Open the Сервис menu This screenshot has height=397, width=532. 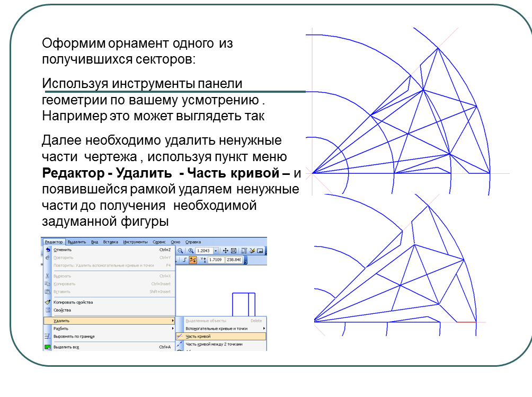(x=159, y=242)
